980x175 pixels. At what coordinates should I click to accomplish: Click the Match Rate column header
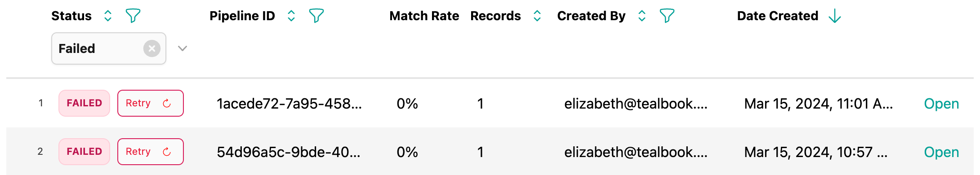click(x=424, y=16)
